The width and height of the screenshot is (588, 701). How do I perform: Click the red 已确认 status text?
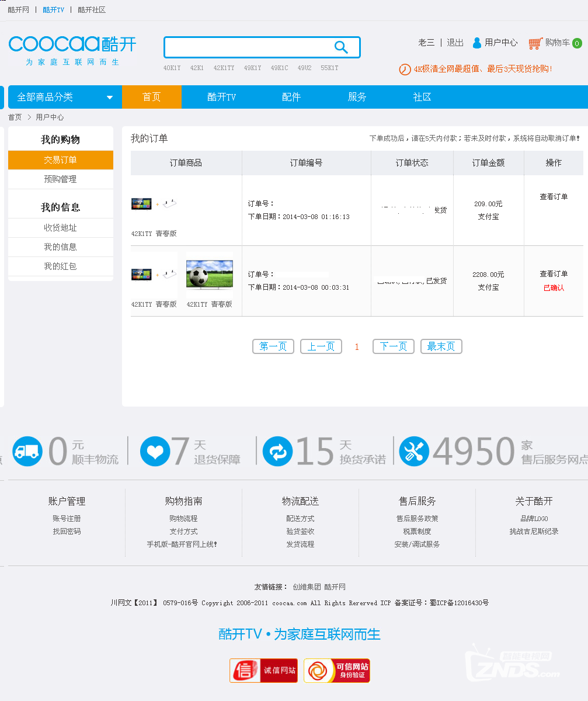(x=554, y=288)
